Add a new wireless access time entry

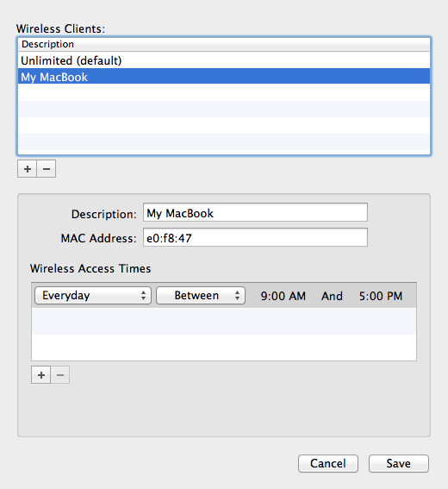click(x=41, y=375)
